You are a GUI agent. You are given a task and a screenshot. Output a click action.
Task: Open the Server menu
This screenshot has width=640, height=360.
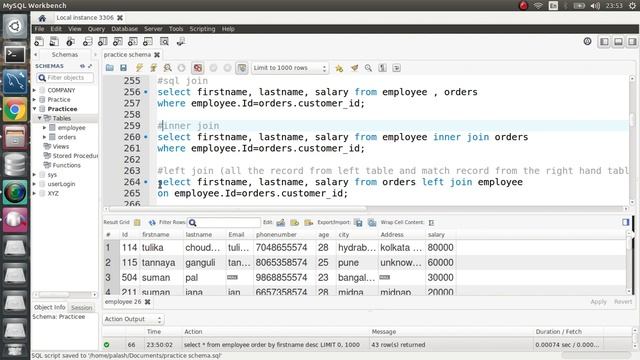pos(153,29)
